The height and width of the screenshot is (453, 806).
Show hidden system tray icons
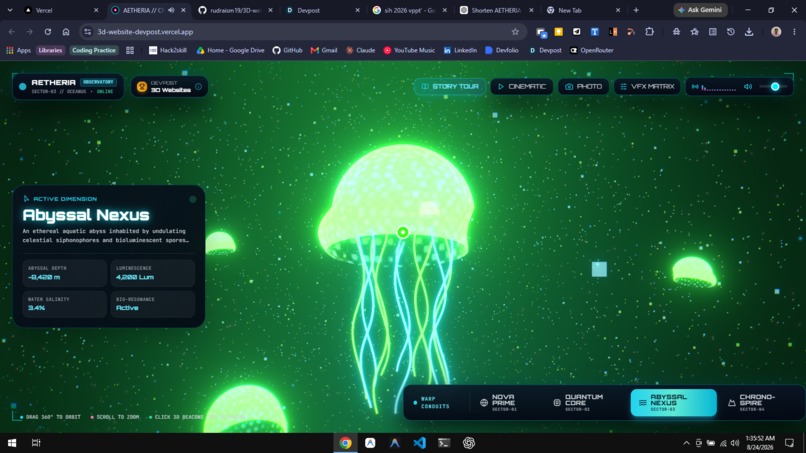click(x=686, y=443)
